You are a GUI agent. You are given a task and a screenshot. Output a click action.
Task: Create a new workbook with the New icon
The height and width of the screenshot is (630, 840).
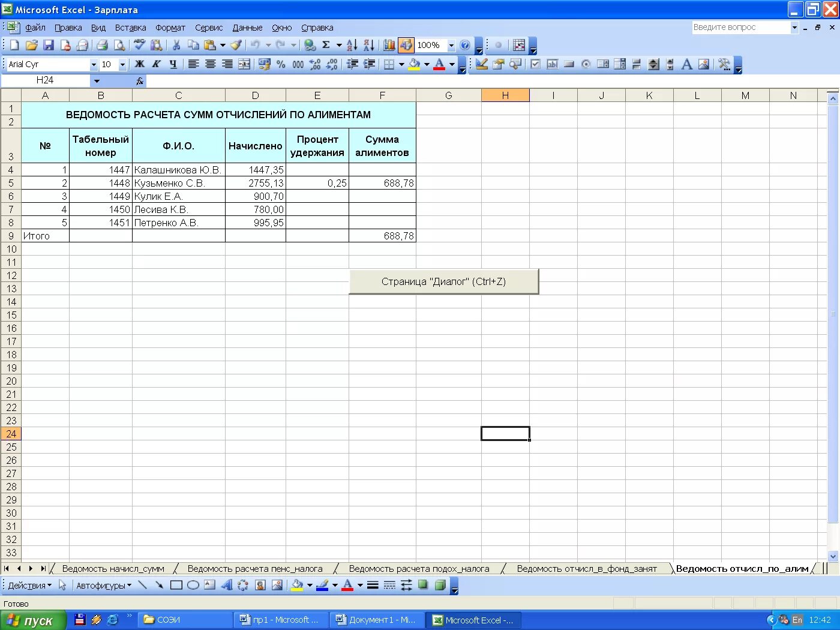tap(15, 45)
